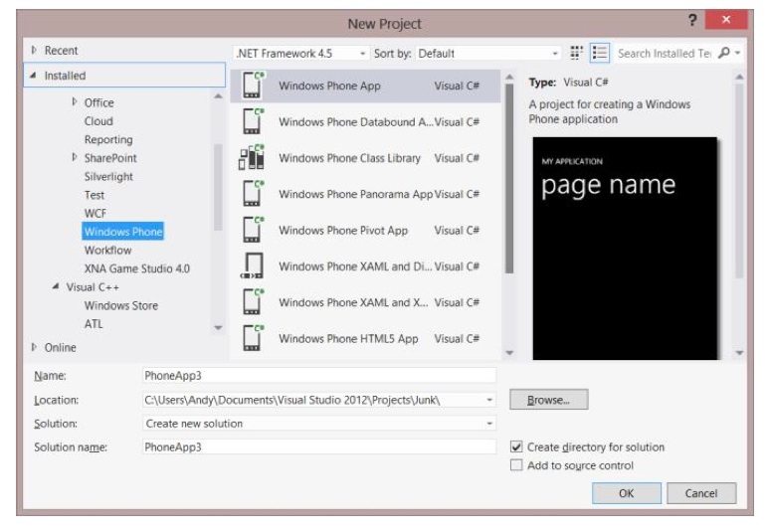Image resolution: width=768 pixels, height=532 pixels.
Task: Click the Browse... button
Action: [x=548, y=400]
